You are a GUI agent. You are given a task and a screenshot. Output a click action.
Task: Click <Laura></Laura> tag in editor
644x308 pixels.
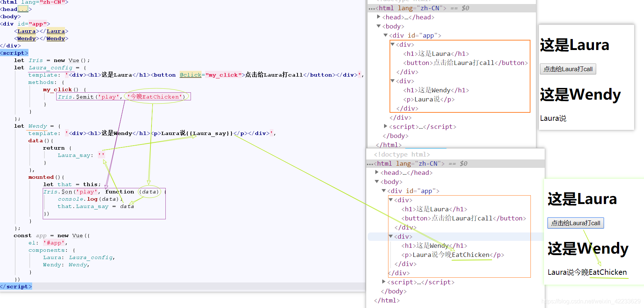[x=41, y=31]
